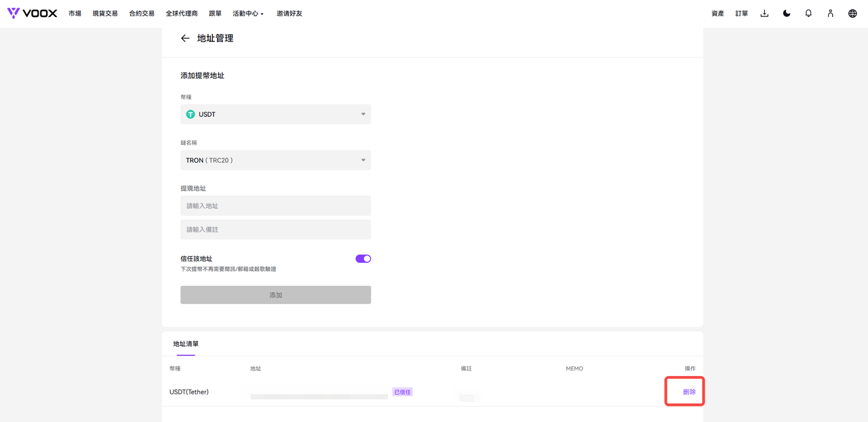Screen dimensions: 868x422
Task: Open the user profile icon
Action: [x=830, y=14]
